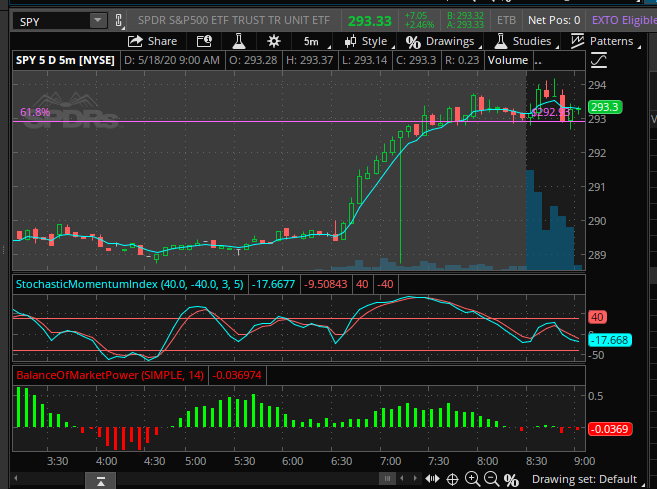
Task: Click the -17.6677 stochastic value
Action: point(273,284)
